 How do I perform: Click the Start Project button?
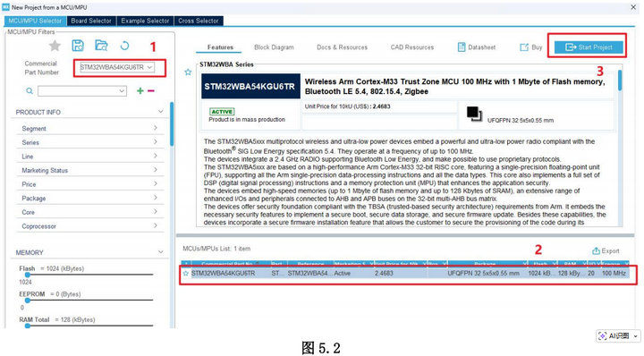(x=589, y=47)
